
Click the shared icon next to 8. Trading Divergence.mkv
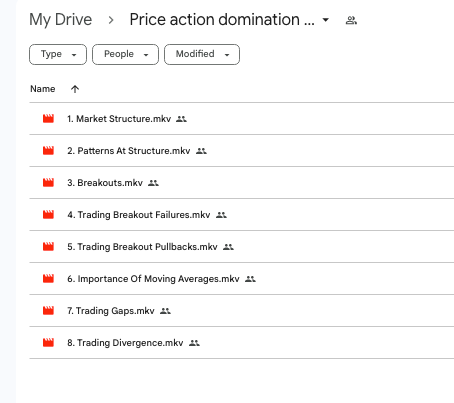pyautogui.click(x=194, y=343)
